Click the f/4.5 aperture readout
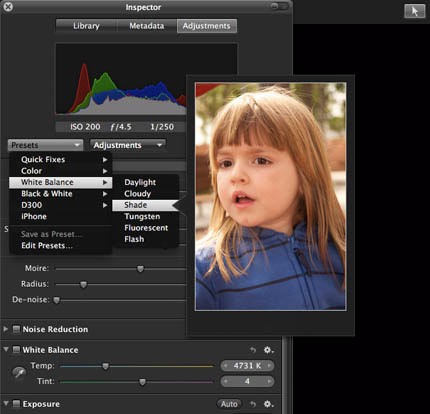 point(121,127)
